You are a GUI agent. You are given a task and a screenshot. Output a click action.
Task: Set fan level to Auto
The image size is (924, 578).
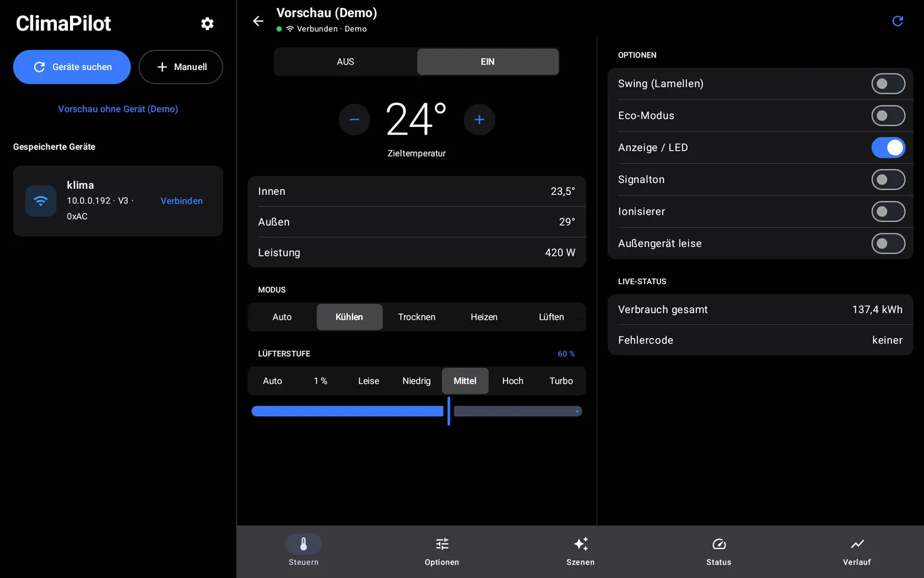273,381
